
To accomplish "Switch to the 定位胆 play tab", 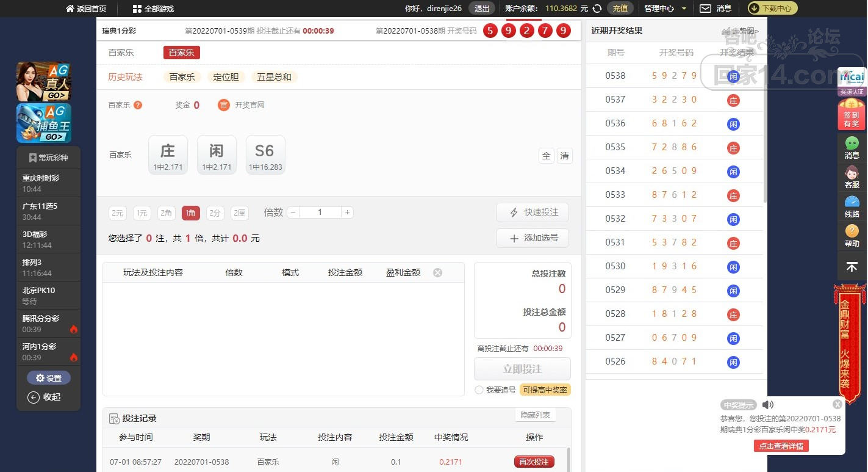I will pos(226,77).
